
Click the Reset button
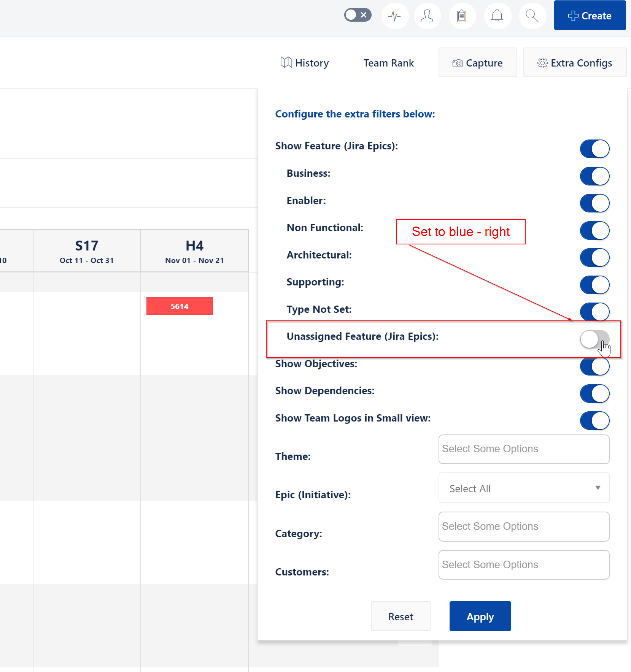click(x=401, y=616)
